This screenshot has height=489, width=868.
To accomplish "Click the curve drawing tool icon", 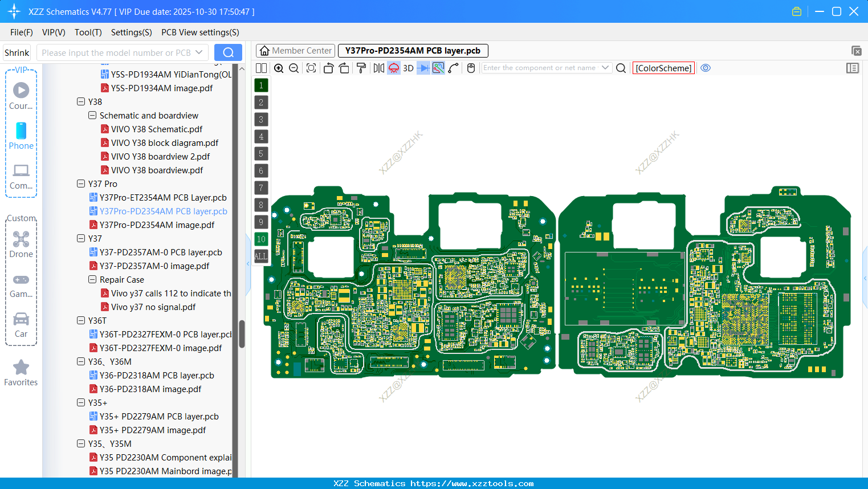I will coord(453,68).
